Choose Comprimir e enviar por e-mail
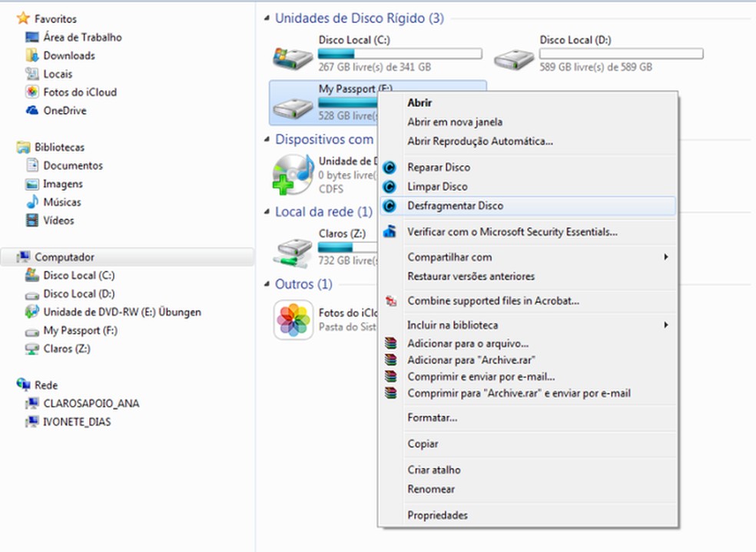The width and height of the screenshot is (756, 552). tap(528, 377)
